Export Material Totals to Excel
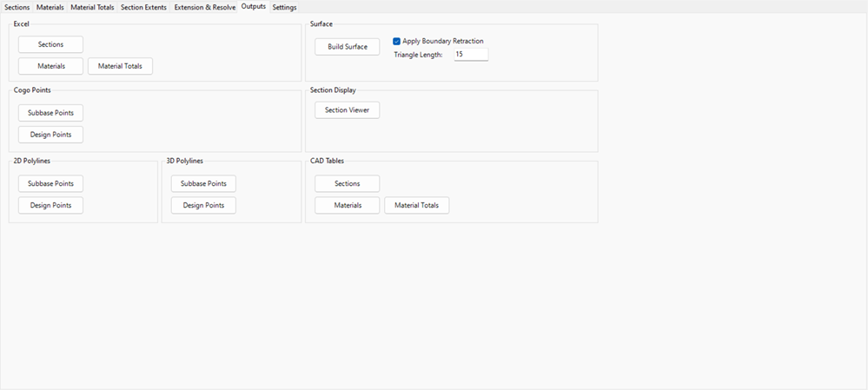Viewport: 868px width, 390px height. click(120, 66)
